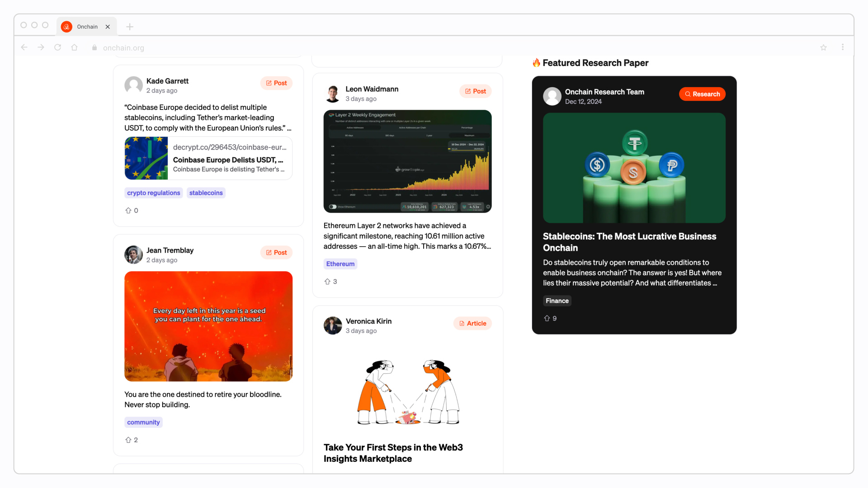Click the Finance tag on Featured Research Paper
868x488 pixels.
557,300
